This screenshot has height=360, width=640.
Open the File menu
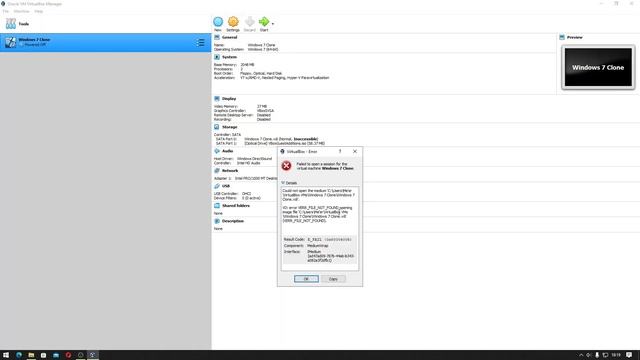6,11
